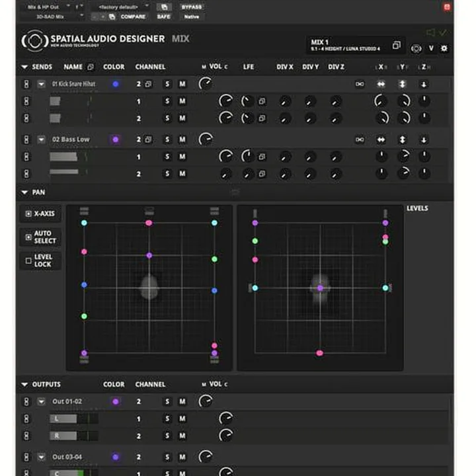Click the copy icon next to the NAME header
This screenshot has width=476, height=476.
[90, 67]
